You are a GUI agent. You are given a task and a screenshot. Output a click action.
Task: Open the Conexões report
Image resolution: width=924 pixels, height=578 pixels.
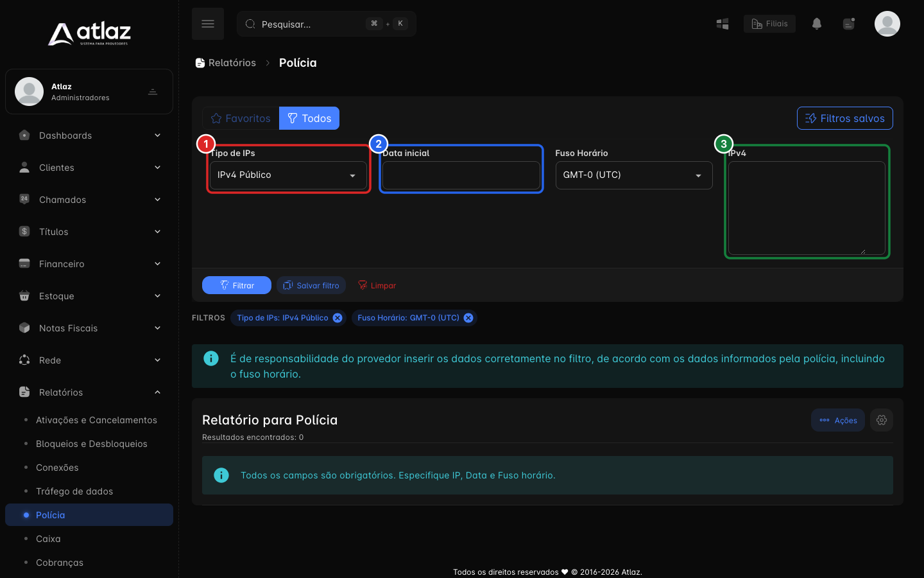pos(89,468)
